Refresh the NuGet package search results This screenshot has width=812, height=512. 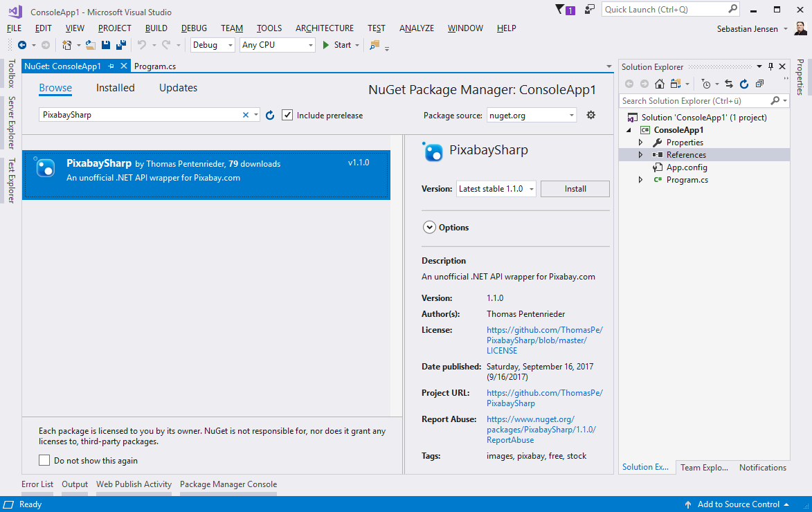tap(271, 116)
